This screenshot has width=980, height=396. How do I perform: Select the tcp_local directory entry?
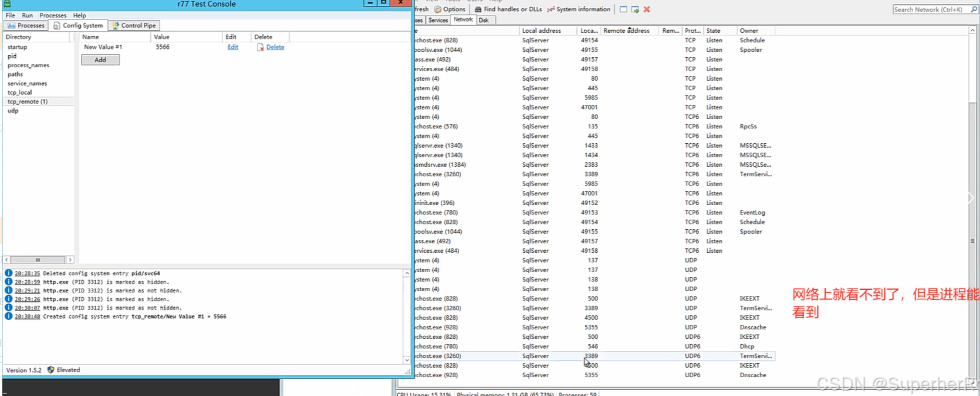tap(20, 93)
